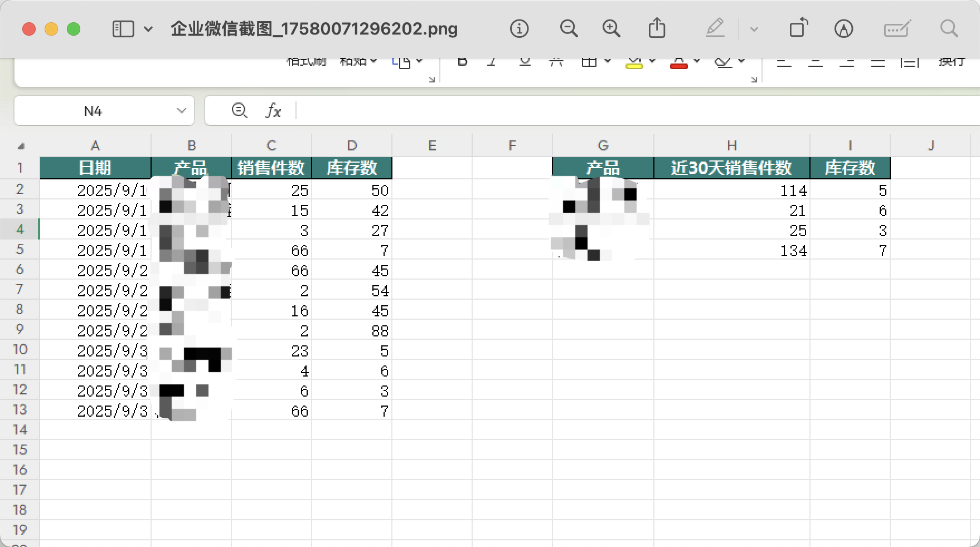Click the cell containing 27
This screenshot has width=980, height=547.
pos(352,230)
